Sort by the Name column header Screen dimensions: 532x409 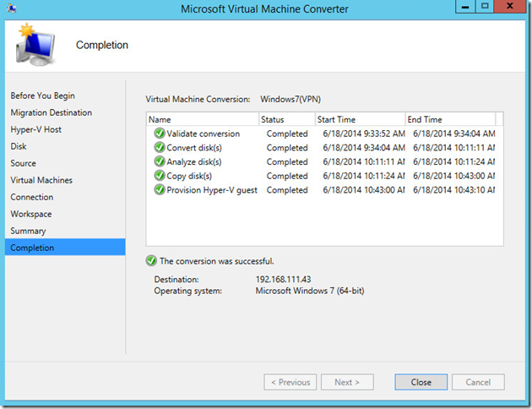click(203, 119)
